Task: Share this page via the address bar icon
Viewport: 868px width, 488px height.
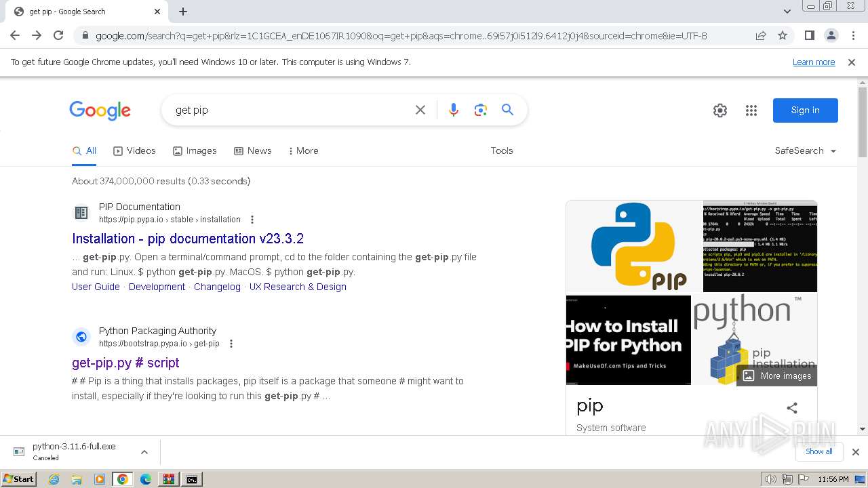Action: pyautogui.click(x=761, y=36)
